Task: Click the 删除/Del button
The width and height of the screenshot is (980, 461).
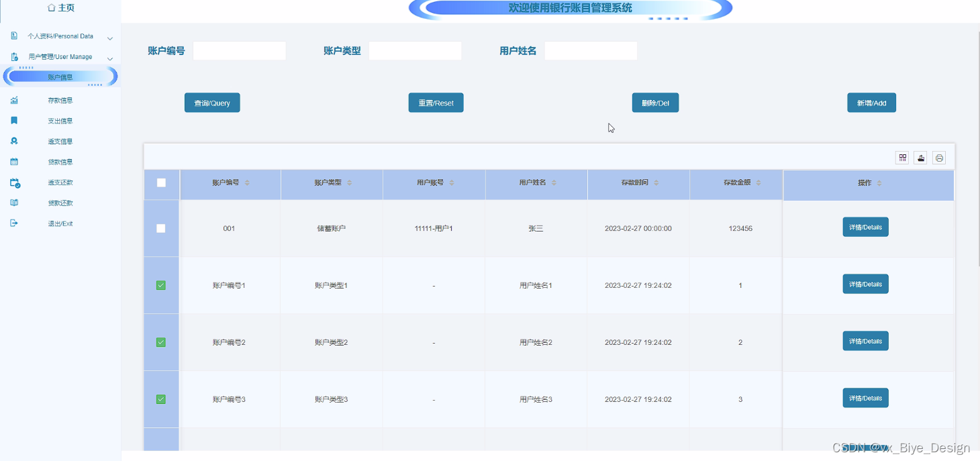Action: [655, 103]
